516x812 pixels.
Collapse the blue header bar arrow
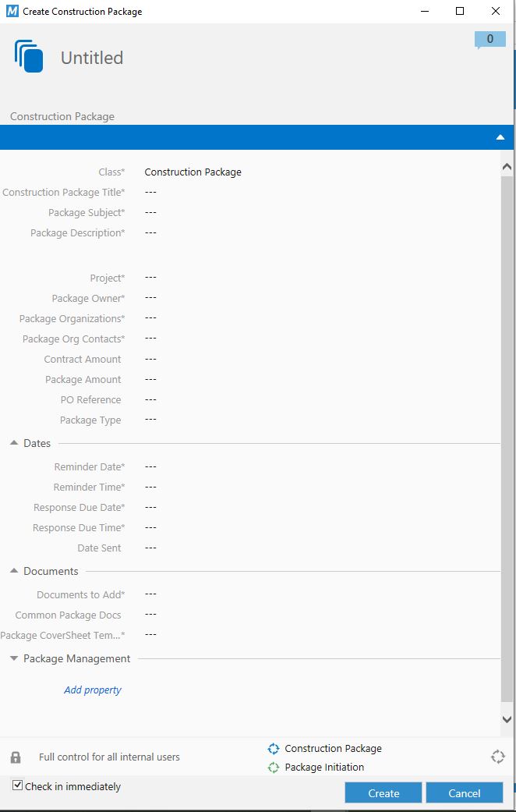[500, 137]
